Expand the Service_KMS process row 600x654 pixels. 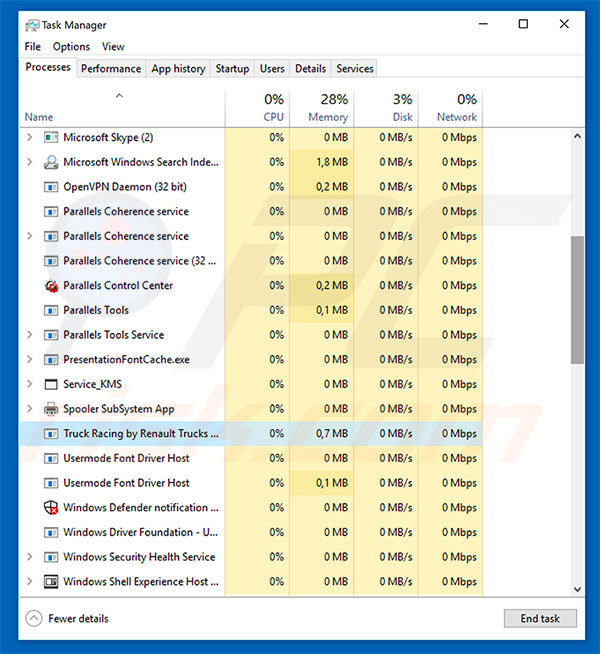29,384
